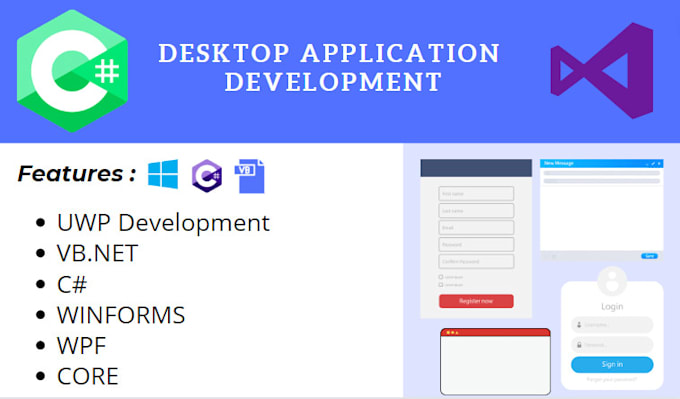This screenshot has width=680, height=399.
Task: Click the 'VB.NET' list item
Action: pos(97,253)
